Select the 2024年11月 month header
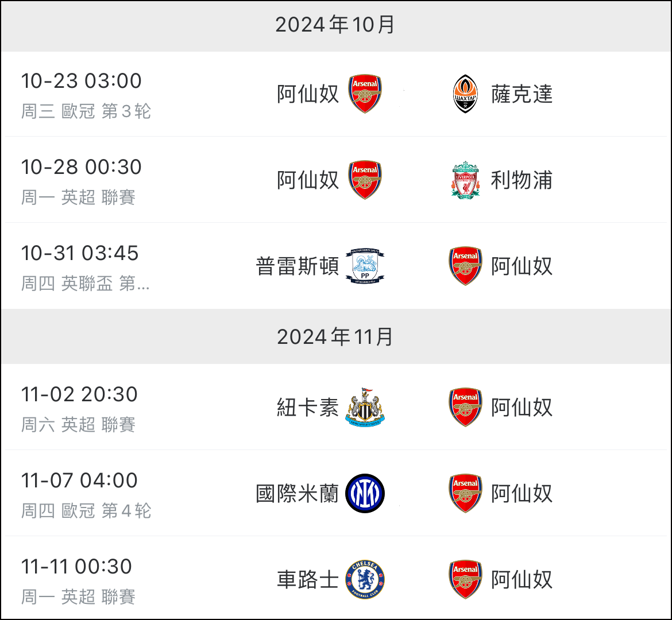The height and width of the screenshot is (620, 672). (x=335, y=337)
